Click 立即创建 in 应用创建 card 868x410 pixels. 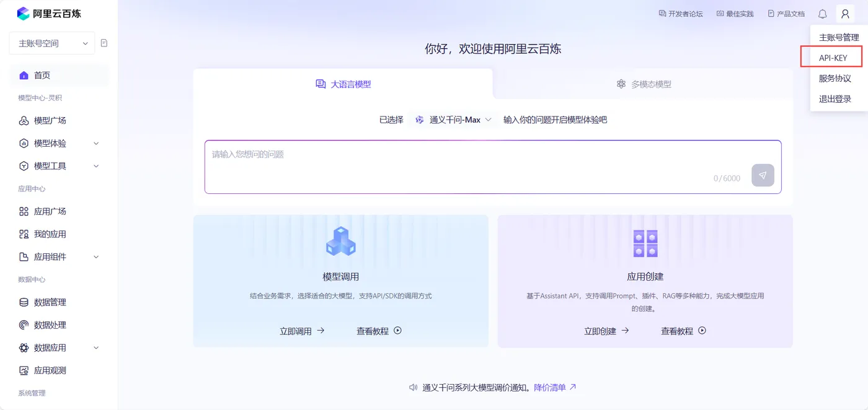[607, 331]
